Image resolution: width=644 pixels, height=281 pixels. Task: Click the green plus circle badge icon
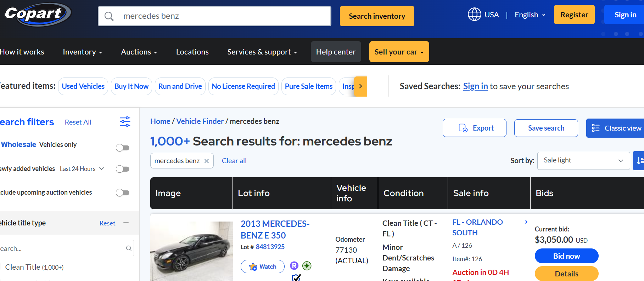pyautogui.click(x=307, y=266)
